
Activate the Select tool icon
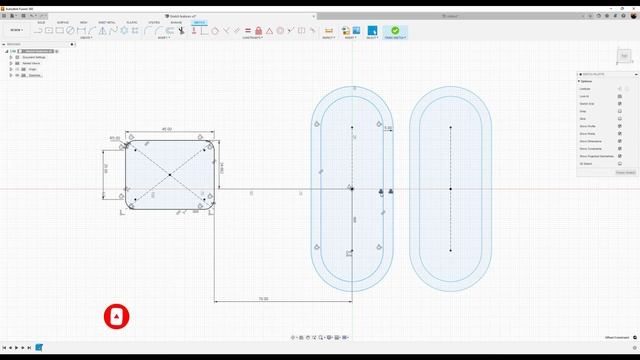[372, 31]
